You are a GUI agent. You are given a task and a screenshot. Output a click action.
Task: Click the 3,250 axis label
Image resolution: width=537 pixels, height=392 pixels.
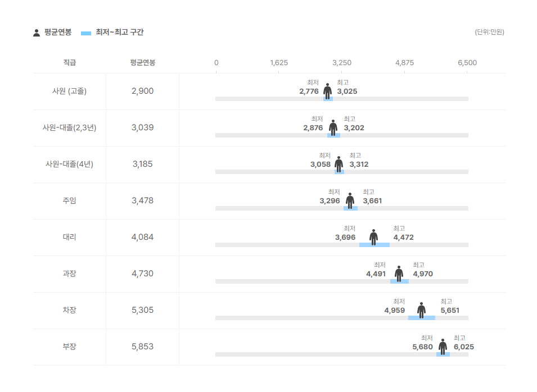coord(342,62)
